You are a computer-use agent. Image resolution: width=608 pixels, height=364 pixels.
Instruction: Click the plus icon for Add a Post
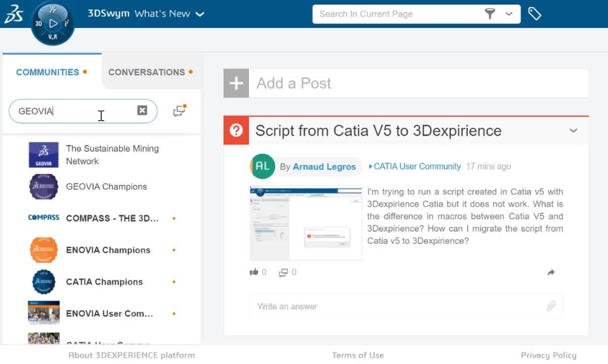236,84
